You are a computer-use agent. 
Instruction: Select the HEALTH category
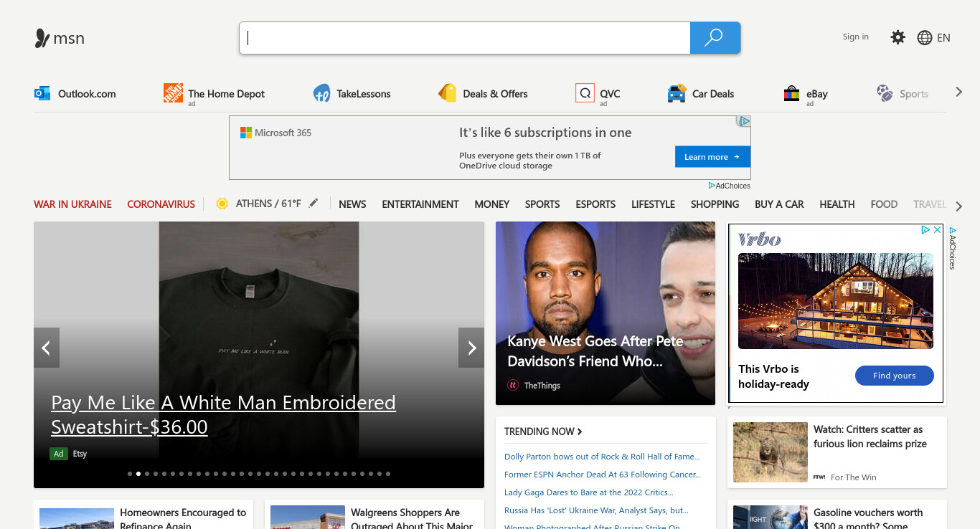click(x=837, y=204)
